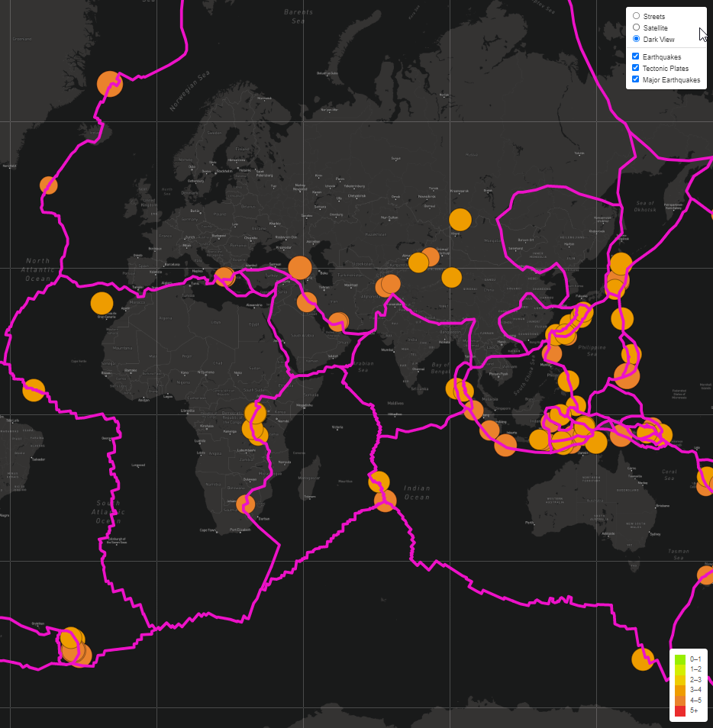Click the Arabian Sea map label
The image size is (713, 728).
[x=363, y=367]
